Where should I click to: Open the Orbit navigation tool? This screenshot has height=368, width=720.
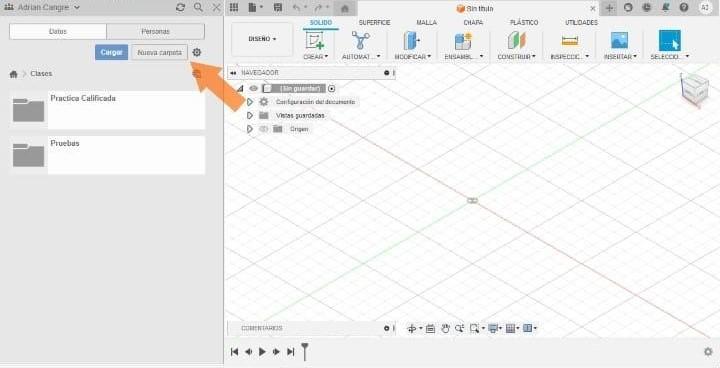pos(413,328)
